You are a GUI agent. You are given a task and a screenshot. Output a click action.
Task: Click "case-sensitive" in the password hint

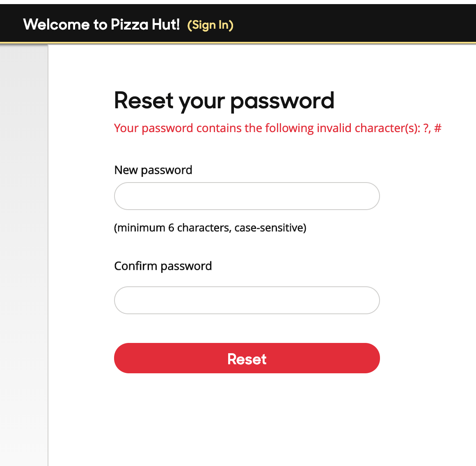270,228
